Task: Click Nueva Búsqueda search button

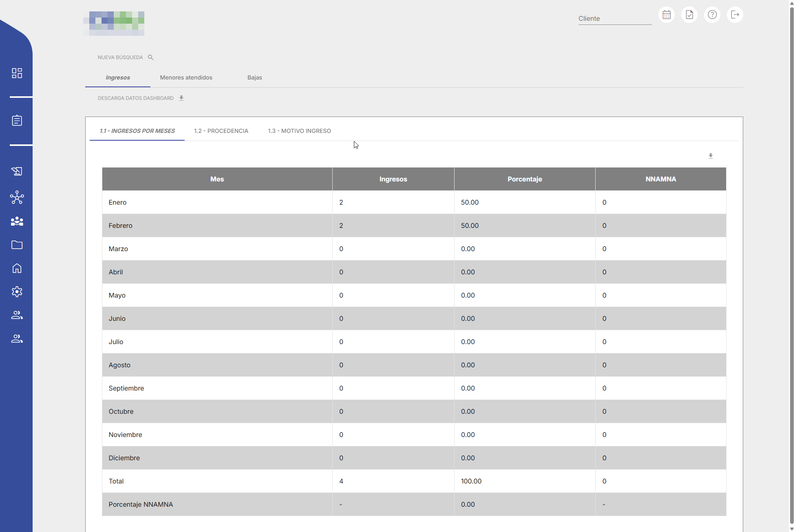Action: [x=125, y=57]
